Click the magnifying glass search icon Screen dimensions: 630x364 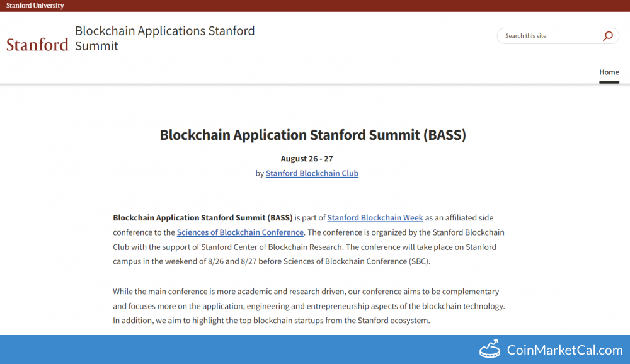point(607,36)
